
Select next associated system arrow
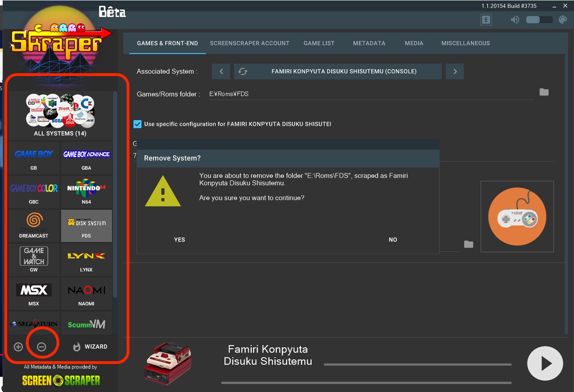(x=455, y=71)
